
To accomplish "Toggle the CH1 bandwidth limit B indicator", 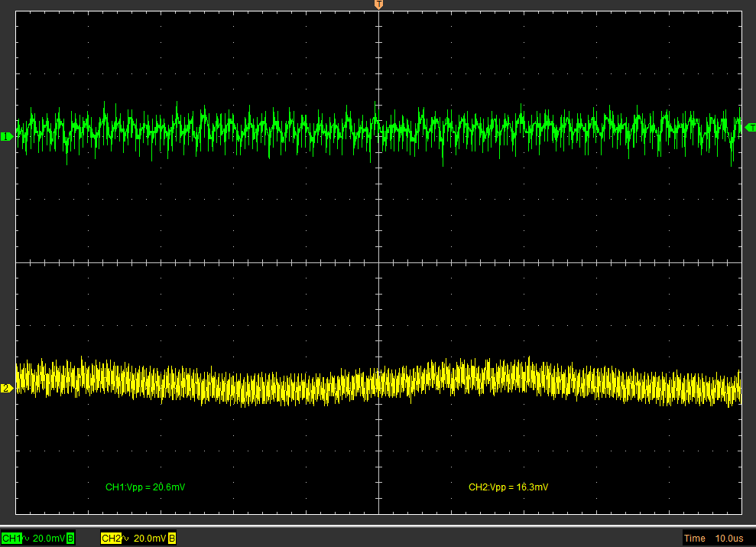I will tap(70, 539).
